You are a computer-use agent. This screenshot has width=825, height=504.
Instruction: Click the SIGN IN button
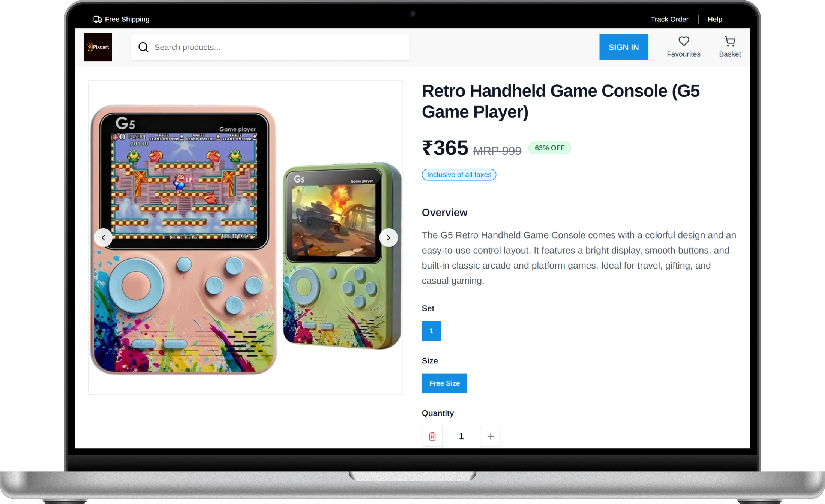624,47
